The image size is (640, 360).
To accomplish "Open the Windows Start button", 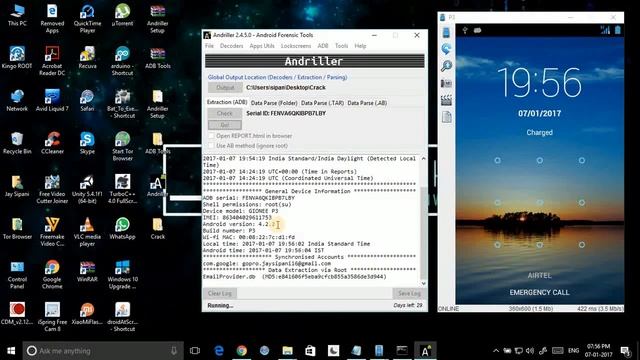I will (x=11, y=351).
